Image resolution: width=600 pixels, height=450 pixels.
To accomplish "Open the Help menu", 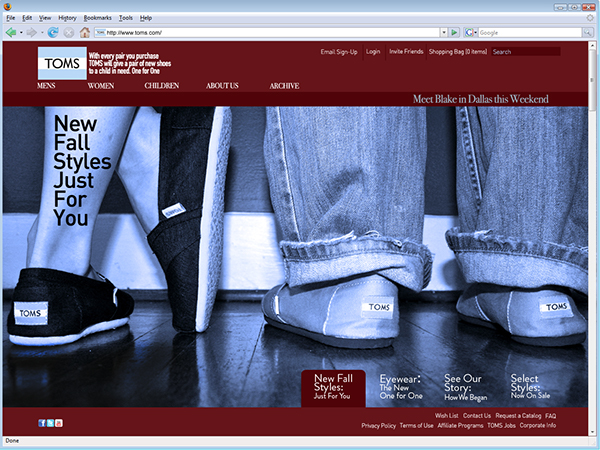I will (145, 18).
